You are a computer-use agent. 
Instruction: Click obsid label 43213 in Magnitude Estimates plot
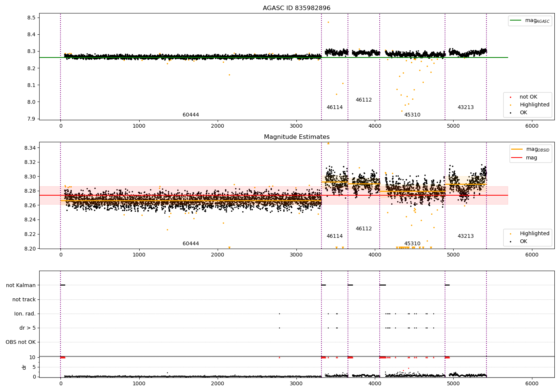pyautogui.click(x=466, y=236)
